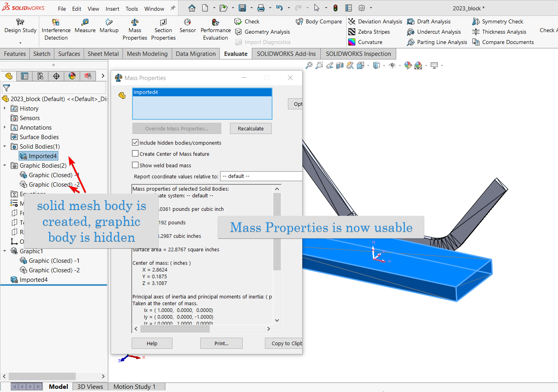
Task: Run Symmetry Check
Action: [x=498, y=21]
